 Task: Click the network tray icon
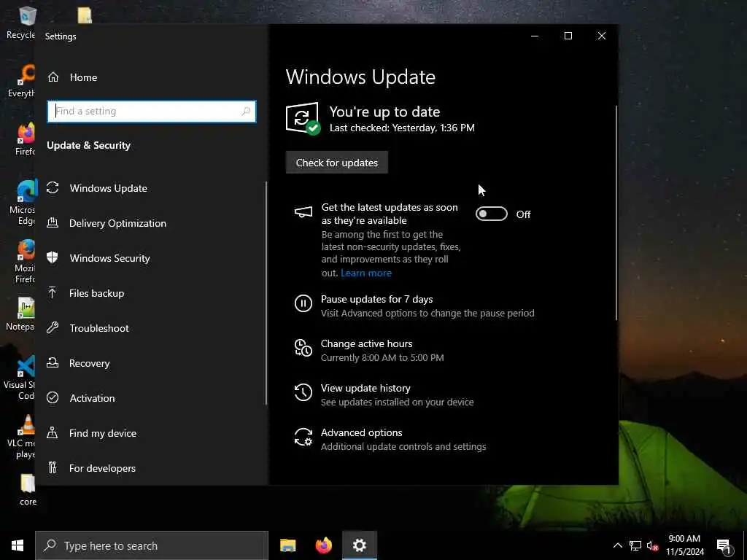click(635, 545)
